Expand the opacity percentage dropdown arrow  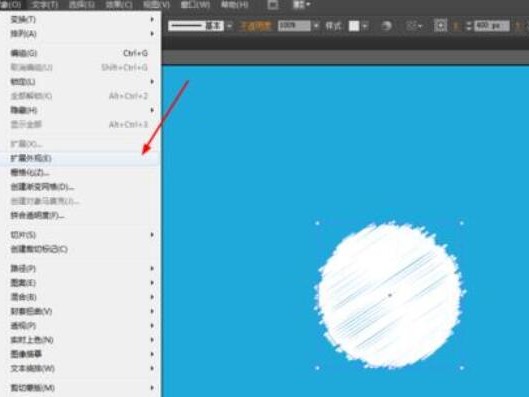coord(316,26)
